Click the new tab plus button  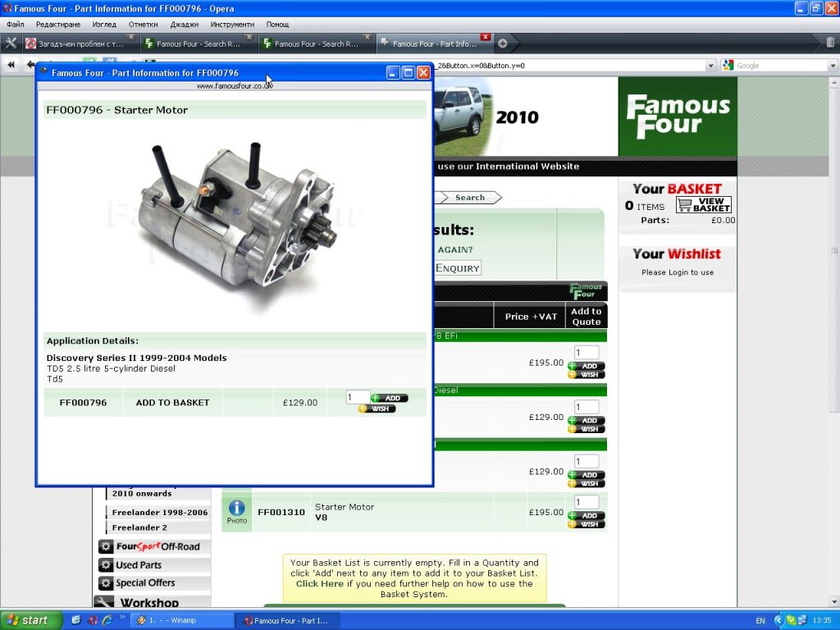click(x=503, y=43)
